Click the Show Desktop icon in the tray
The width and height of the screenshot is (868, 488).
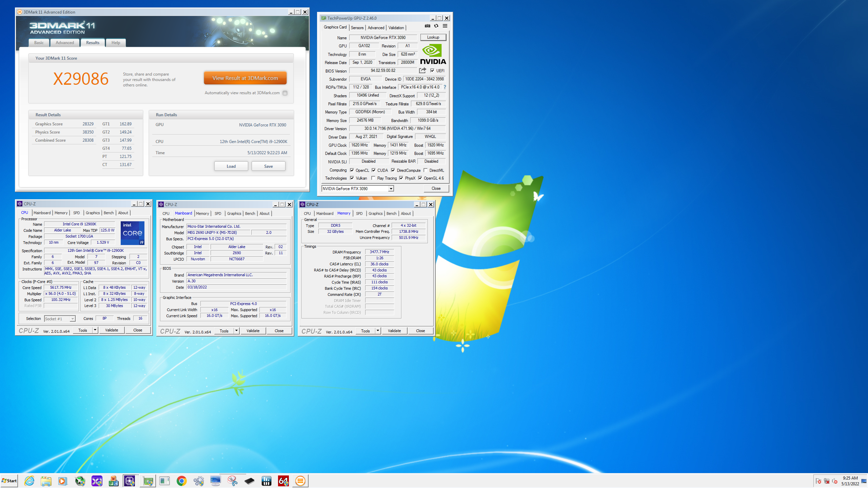[864, 481]
